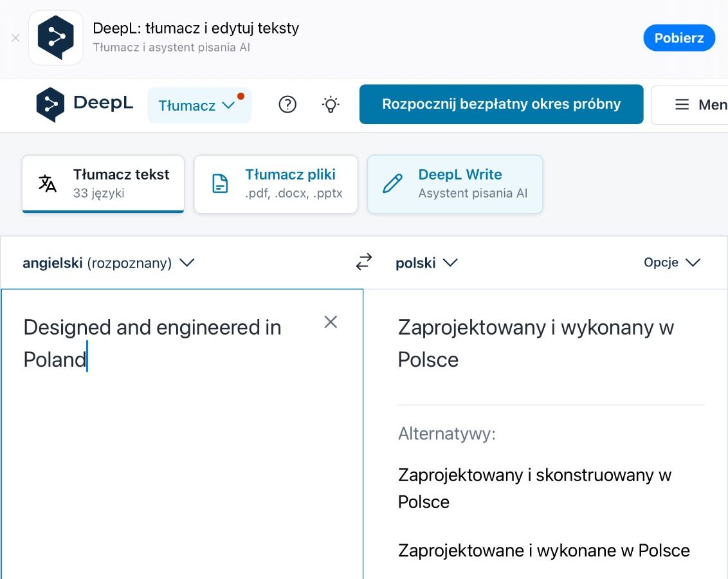Expand source language angielski dropdown
The height and width of the screenshot is (579, 728).
point(109,263)
